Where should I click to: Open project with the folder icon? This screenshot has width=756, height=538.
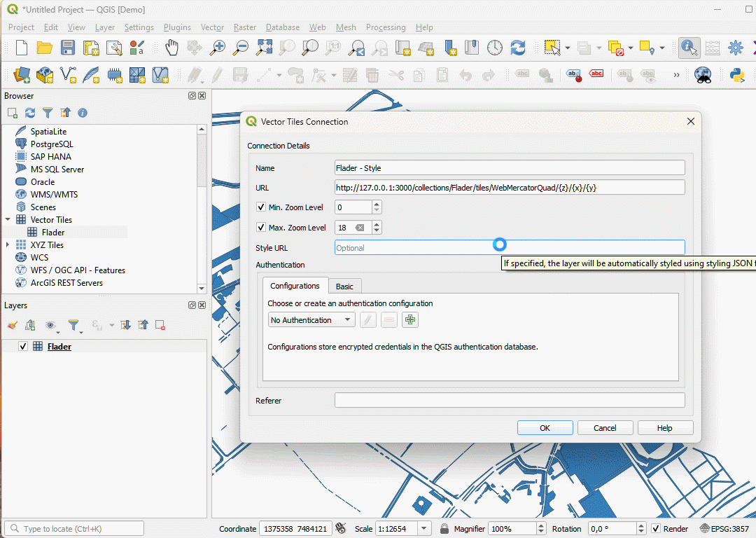44,48
